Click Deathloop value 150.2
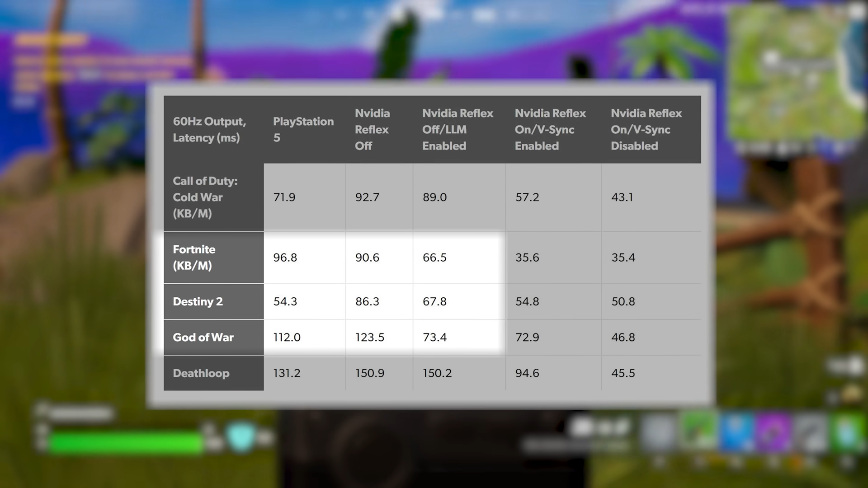Image resolution: width=868 pixels, height=488 pixels. [x=437, y=373]
